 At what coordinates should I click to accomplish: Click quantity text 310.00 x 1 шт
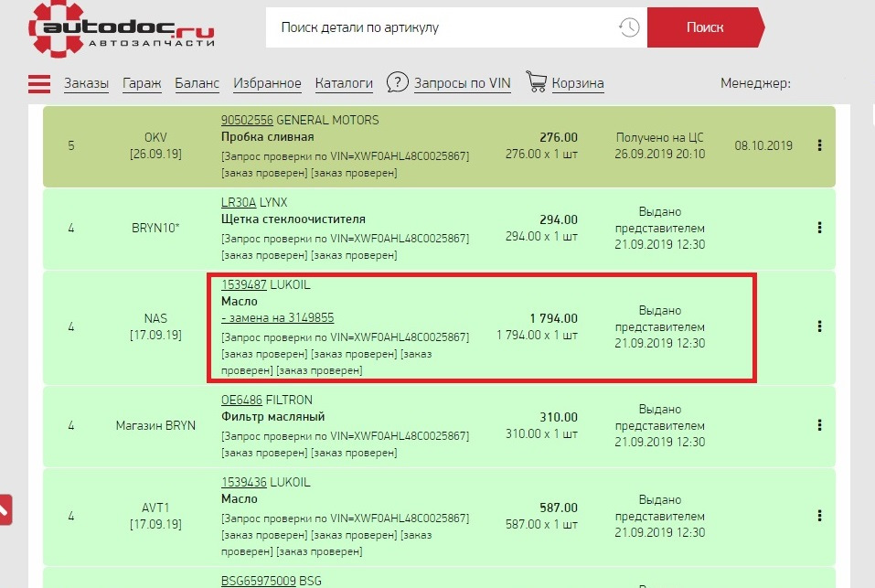click(541, 433)
